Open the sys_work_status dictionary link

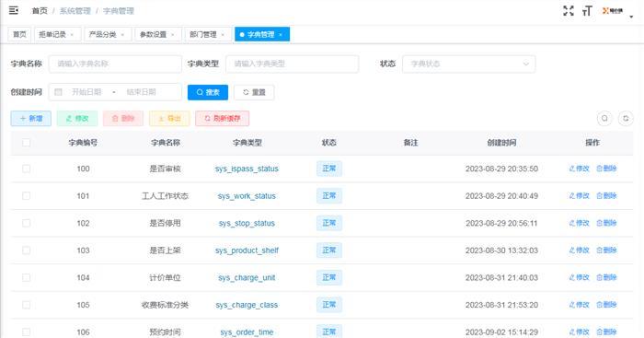247,196
